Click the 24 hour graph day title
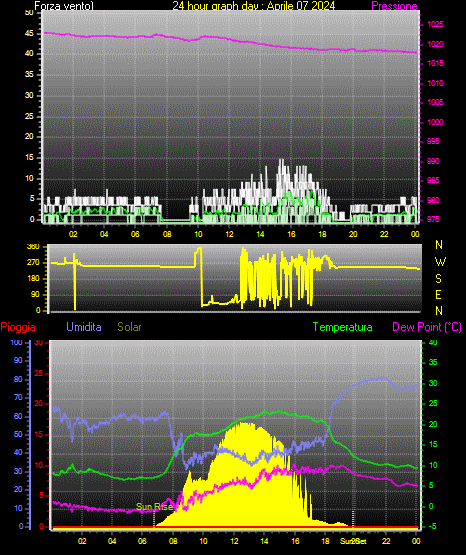The height and width of the screenshot is (555, 466). point(254,6)
